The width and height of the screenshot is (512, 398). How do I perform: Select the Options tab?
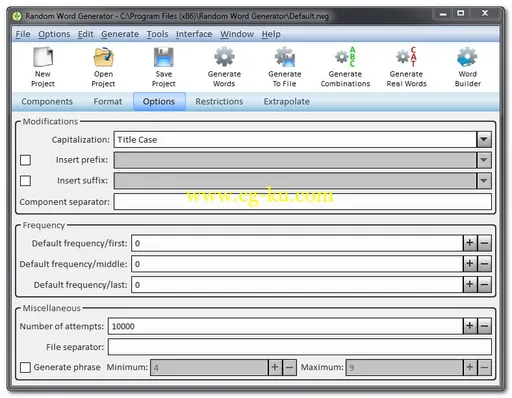click(x=159, y=102)
